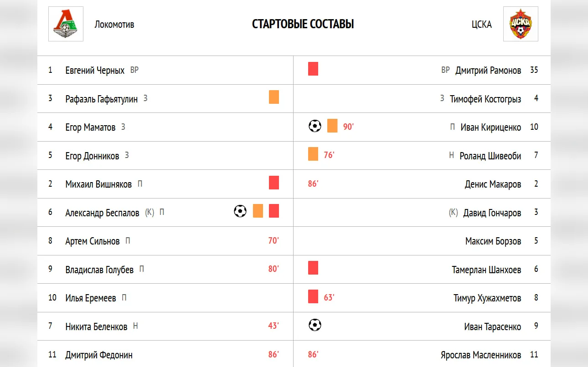Click yellow card icon for Рафаэль Гафьятулин

point(274,97)
